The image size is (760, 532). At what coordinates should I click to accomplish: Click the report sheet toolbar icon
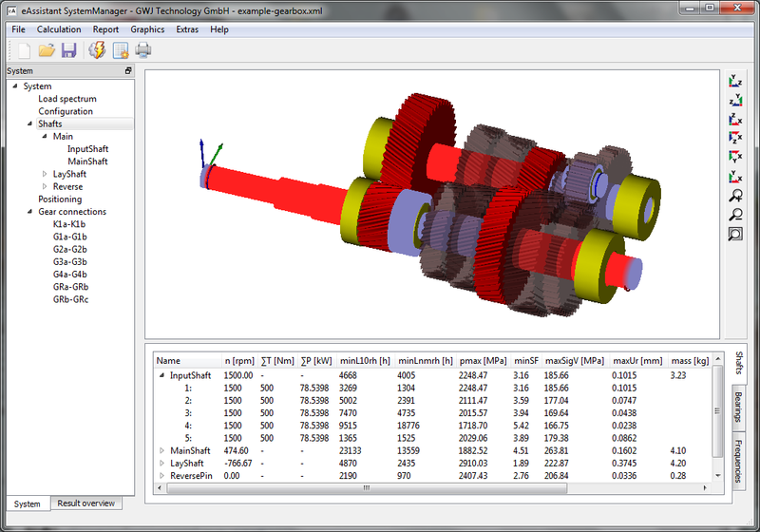tap(120, 50)
